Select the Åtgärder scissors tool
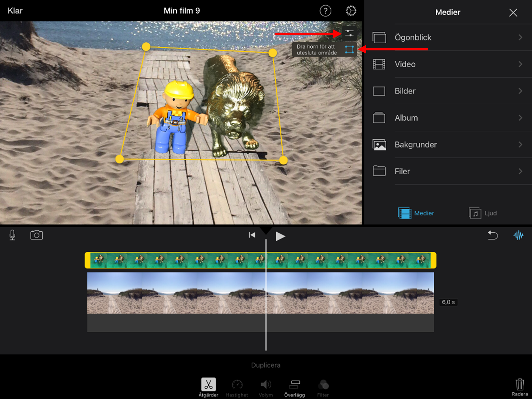This screenshot has height=399, width=532. tap(208, 387)
